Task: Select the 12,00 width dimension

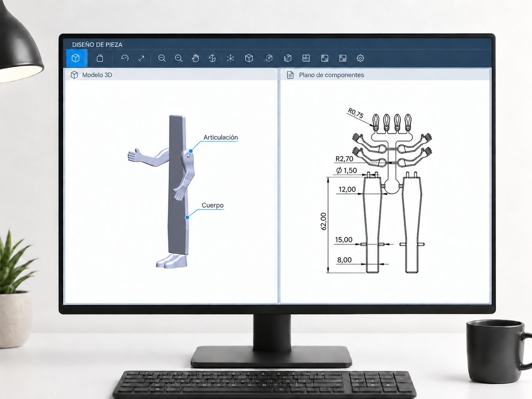Action: pos(347,190)
